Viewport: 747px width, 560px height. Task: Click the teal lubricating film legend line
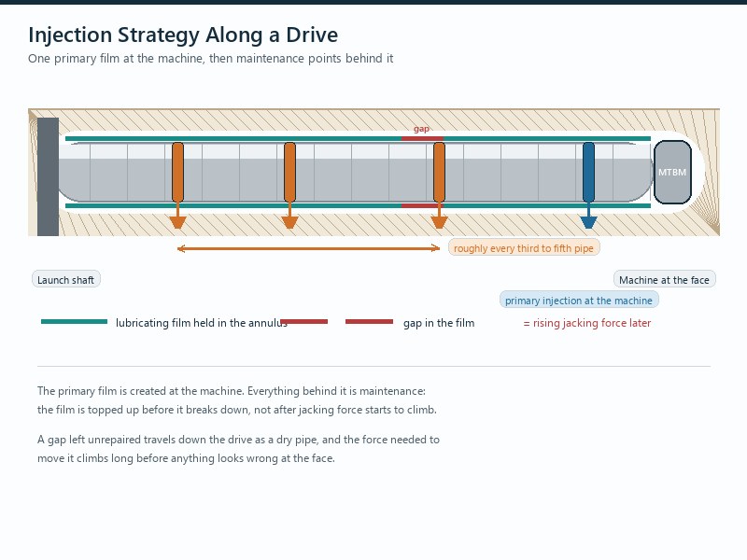point(75,322)
